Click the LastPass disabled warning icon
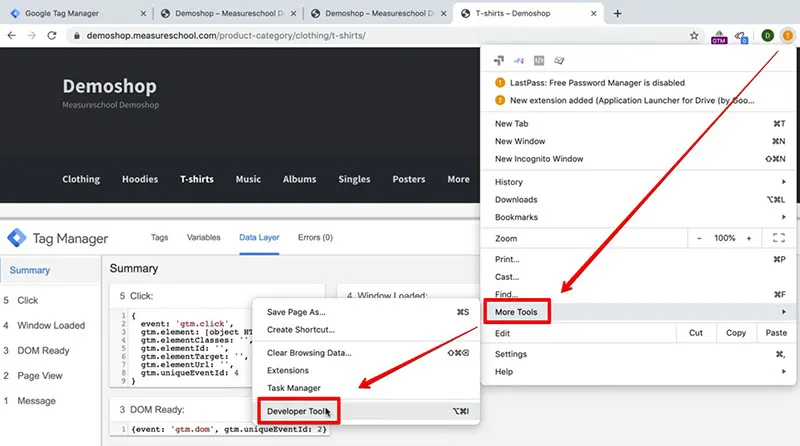Screen dimensions: 800x446 click(x=500, y=83)
